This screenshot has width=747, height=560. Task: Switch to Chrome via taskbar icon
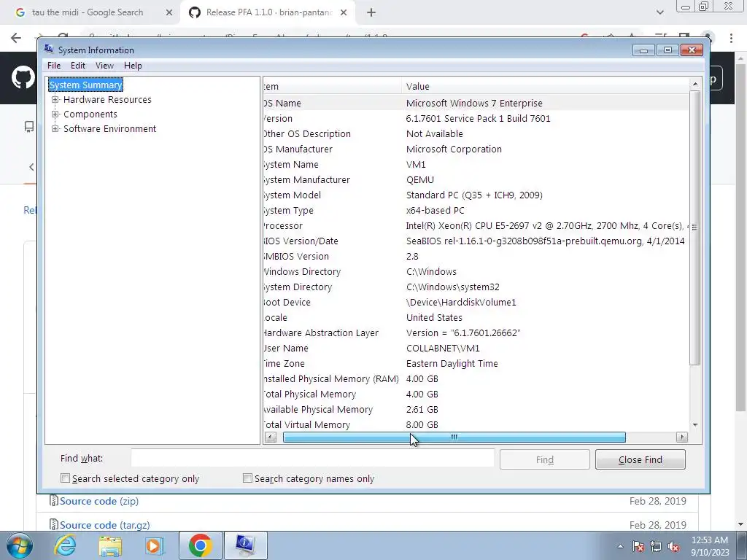[x=200, y=545]
